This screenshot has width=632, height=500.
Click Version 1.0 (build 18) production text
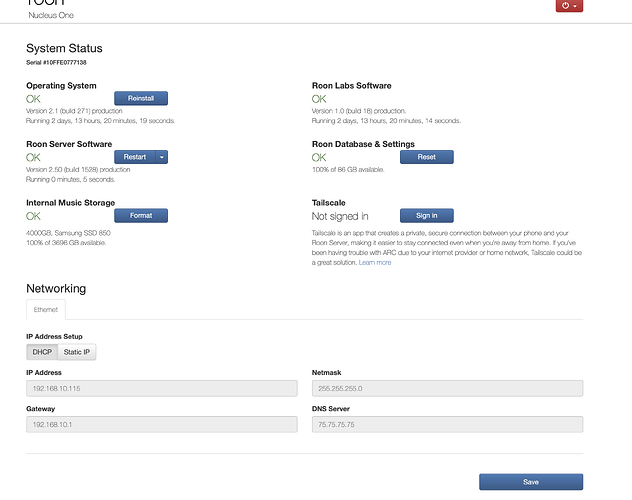tap(359, 111)
